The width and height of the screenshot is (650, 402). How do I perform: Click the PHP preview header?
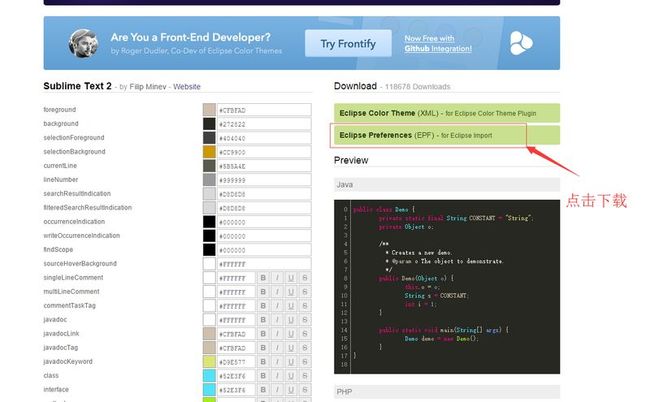(447, 392)
